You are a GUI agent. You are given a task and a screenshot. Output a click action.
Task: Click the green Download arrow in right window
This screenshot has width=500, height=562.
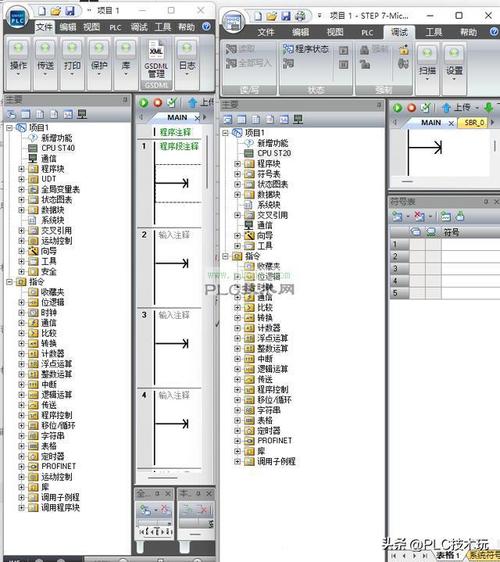click(x=488, y=108)
